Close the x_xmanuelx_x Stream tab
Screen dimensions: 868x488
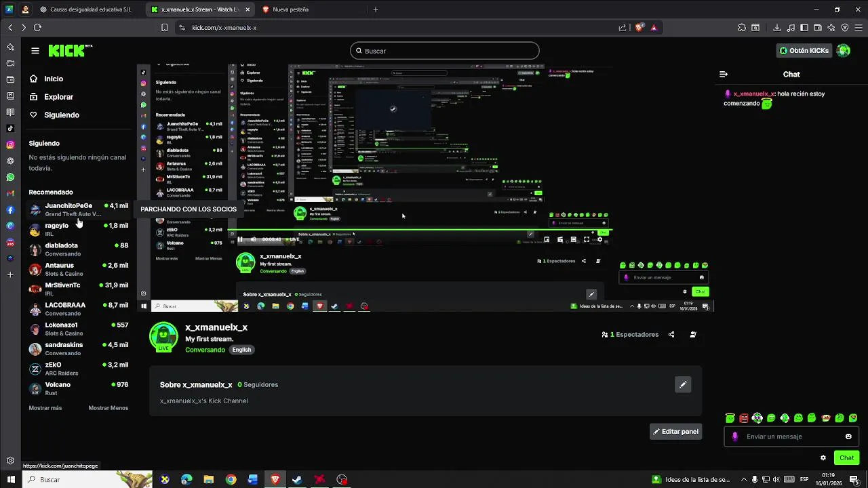(247, 9)
